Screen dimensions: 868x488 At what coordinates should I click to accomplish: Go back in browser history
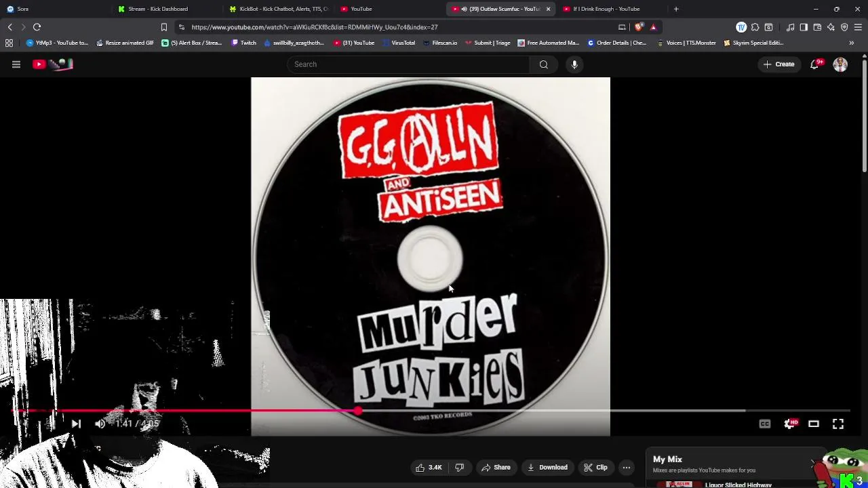[x=9, y=27]
